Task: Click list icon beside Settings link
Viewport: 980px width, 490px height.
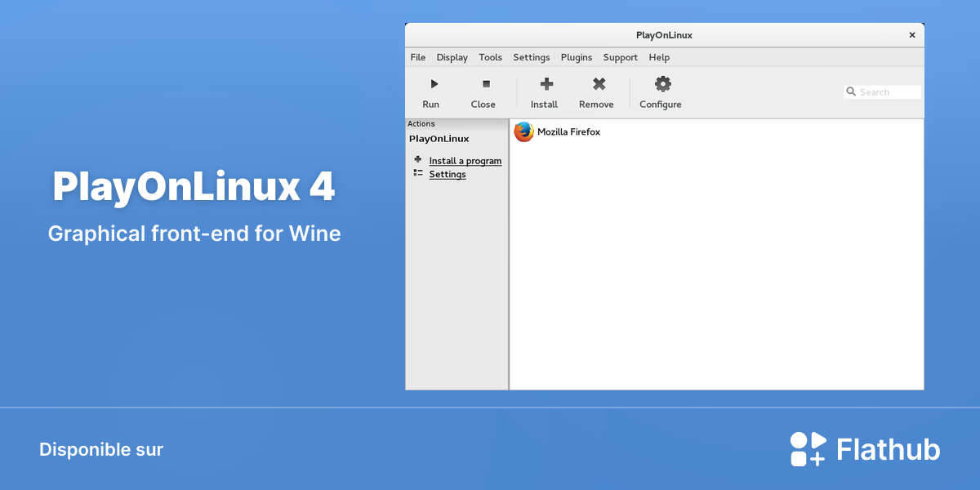Action: pyautogui.click(x=418, y=173)
